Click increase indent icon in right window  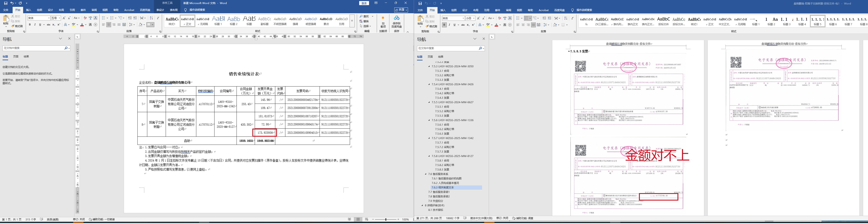pyautogui.click(x=549, y=18)
